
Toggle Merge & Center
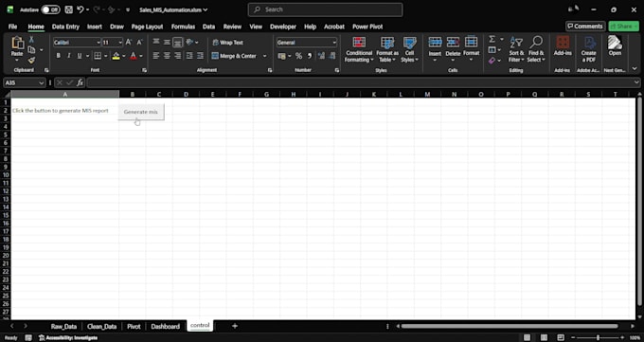234,56
